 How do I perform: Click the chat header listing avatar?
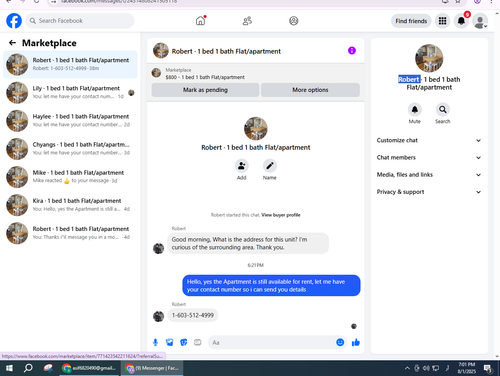click(161, 51)
